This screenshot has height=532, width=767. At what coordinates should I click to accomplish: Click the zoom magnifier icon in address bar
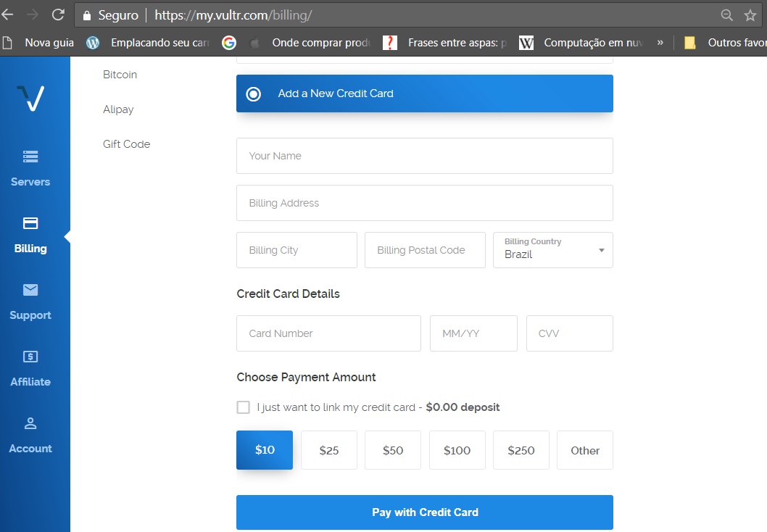[x=727, y=15]
